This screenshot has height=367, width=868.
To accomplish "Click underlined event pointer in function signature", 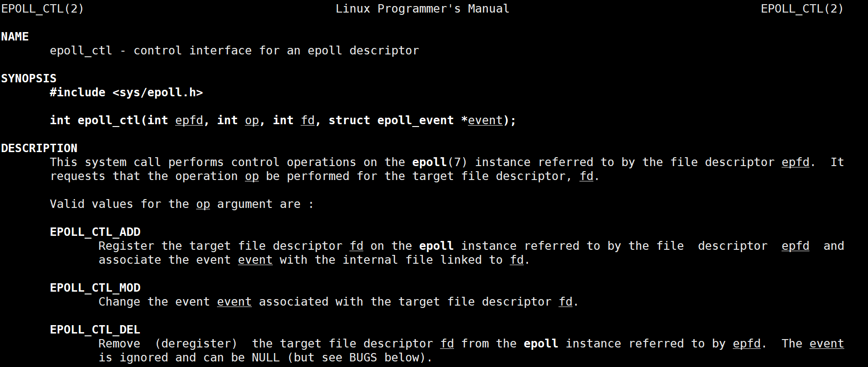I will tap(485, 120).
